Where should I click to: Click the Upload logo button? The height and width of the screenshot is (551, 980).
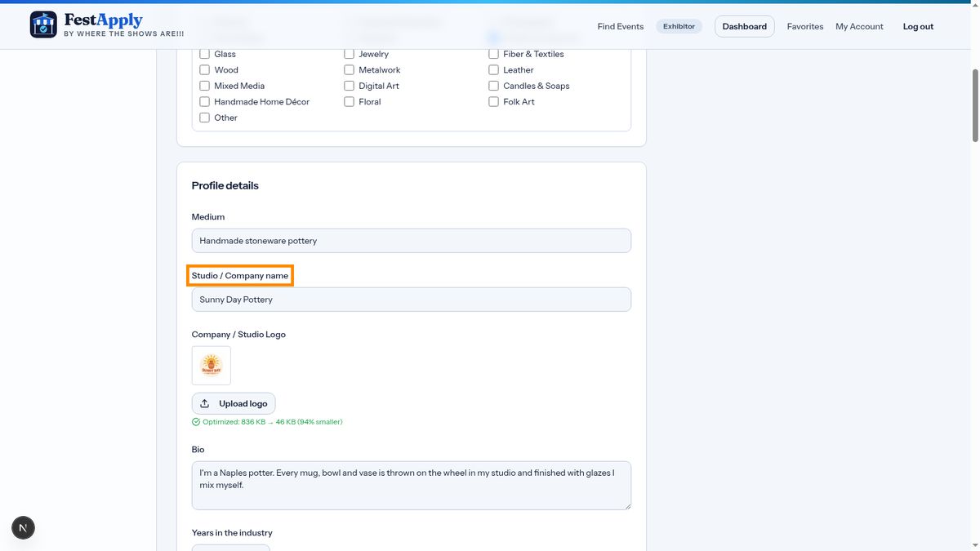234,403
